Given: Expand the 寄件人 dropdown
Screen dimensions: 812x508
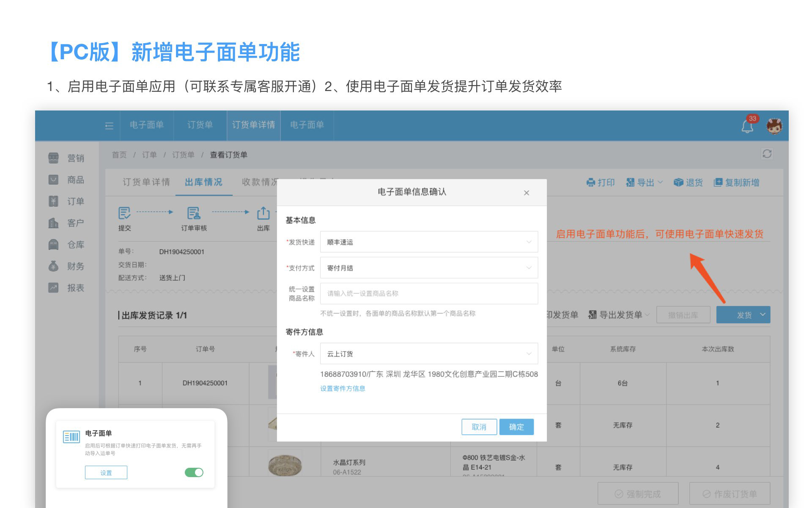Looking at the screenshot, I should coord(429,354).
